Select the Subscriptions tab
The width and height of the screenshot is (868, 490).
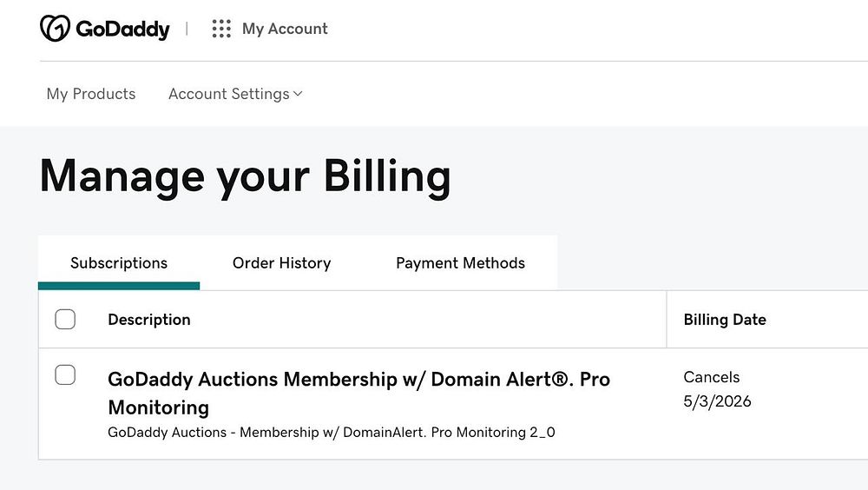click(x=119, y=263)
